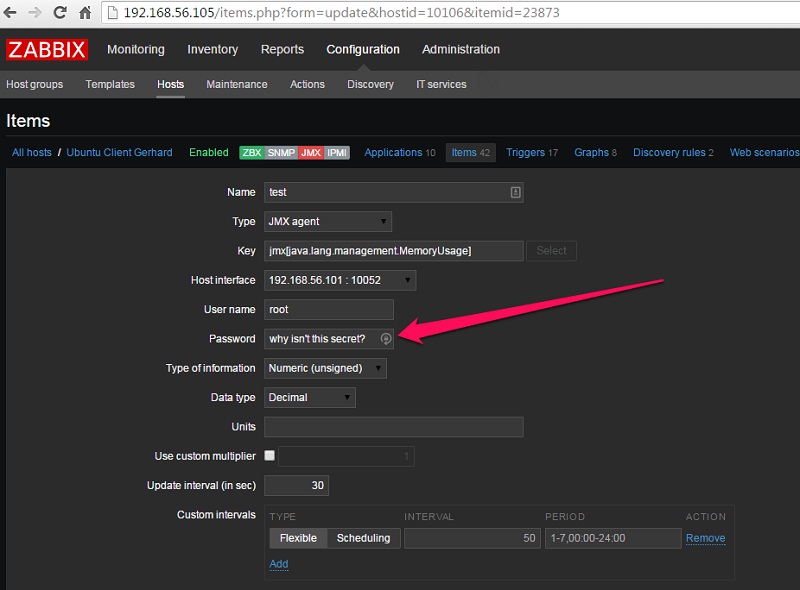
Task: Open the Triggers link for this host
Action: [525, 153]
